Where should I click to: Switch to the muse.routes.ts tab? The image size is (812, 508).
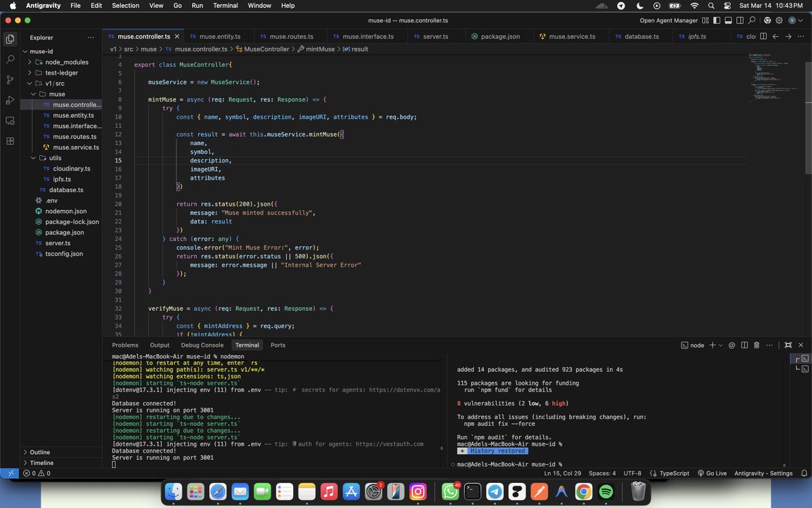pyautogui.click(x=290, y=37)
